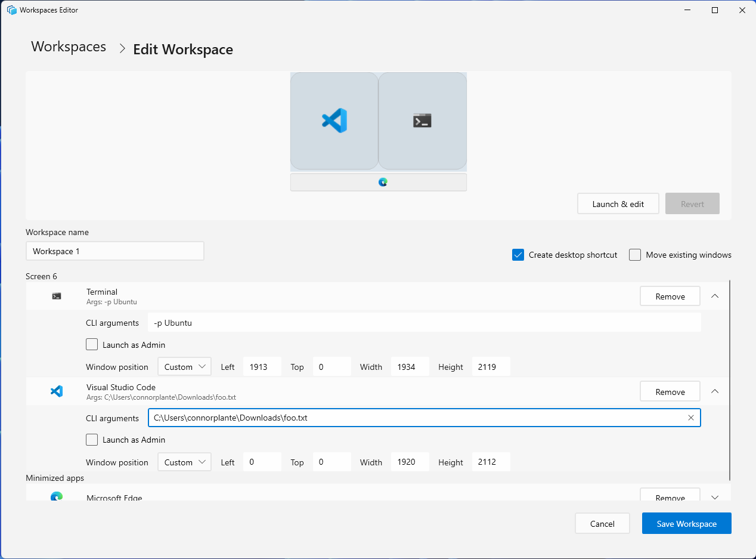Clear the VS Code CLI arguments with the X

691,418
